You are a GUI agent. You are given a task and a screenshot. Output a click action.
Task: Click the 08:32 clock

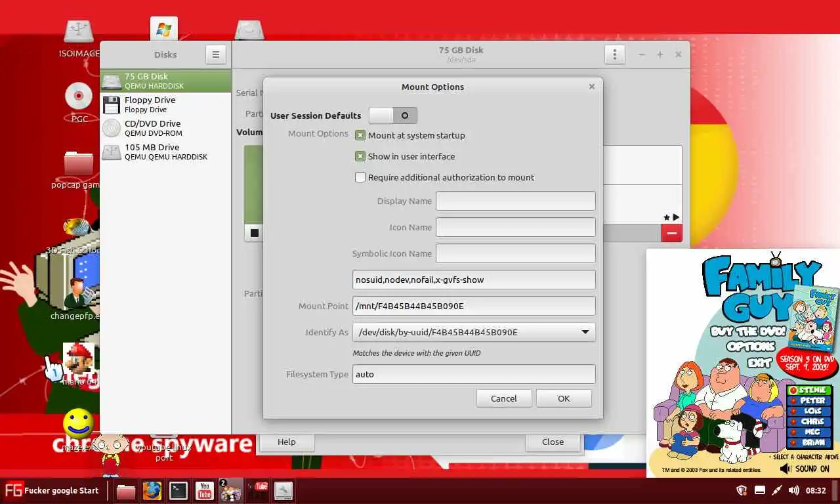816,490
